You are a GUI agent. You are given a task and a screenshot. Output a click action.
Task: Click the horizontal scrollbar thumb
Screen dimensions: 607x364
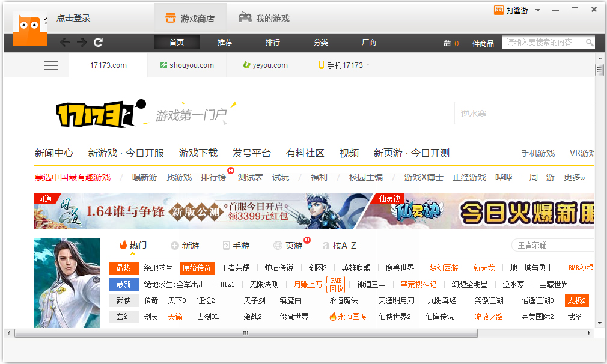(246, 333)
